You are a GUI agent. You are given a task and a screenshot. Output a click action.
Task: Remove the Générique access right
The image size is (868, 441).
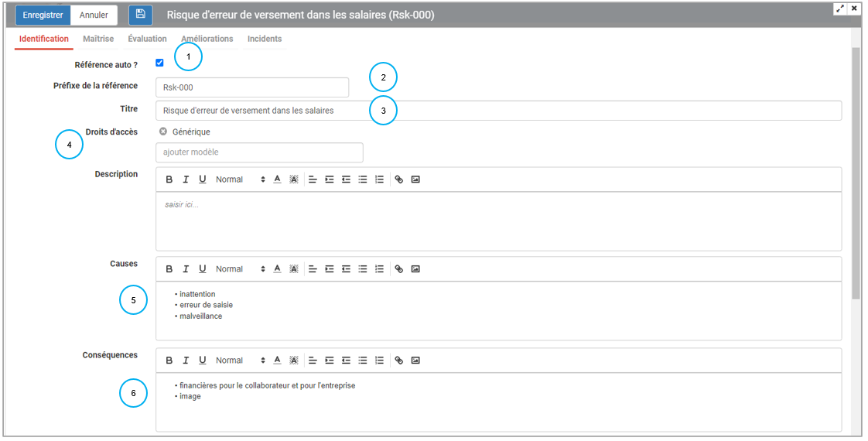click(x=163, y=132)
